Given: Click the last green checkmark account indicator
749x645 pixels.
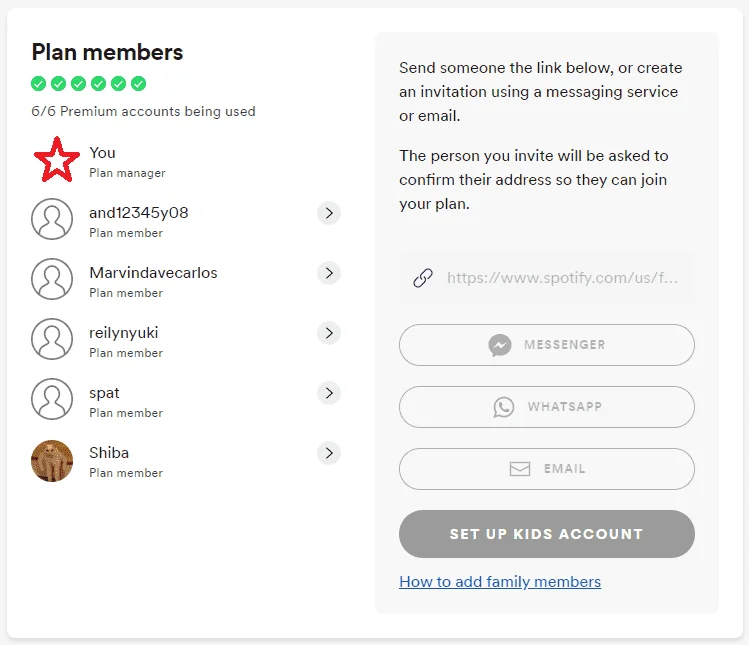Looking at the screenshot, I should 139,84.
